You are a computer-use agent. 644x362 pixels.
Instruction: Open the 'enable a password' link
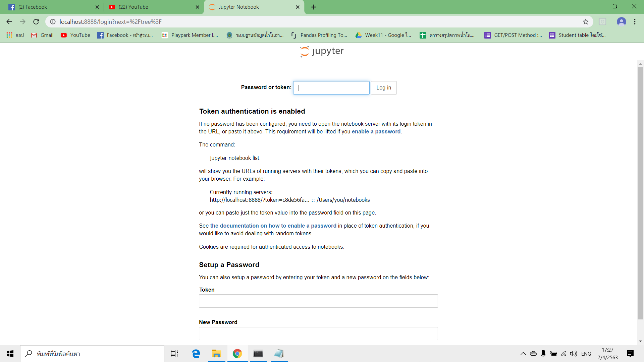coord(376,132)
